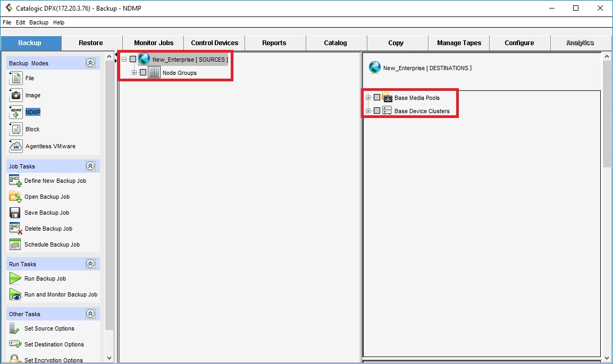This screenshot has width=613, height=364.
Task: Choose the Image backup mode camera icon
Action: coord(16,96)
